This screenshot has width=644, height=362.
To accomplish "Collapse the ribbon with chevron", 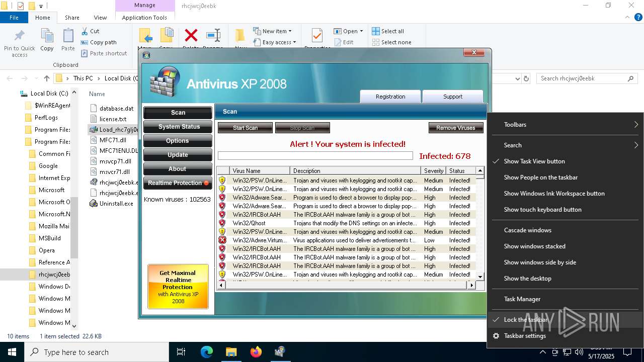I will 626,17.
